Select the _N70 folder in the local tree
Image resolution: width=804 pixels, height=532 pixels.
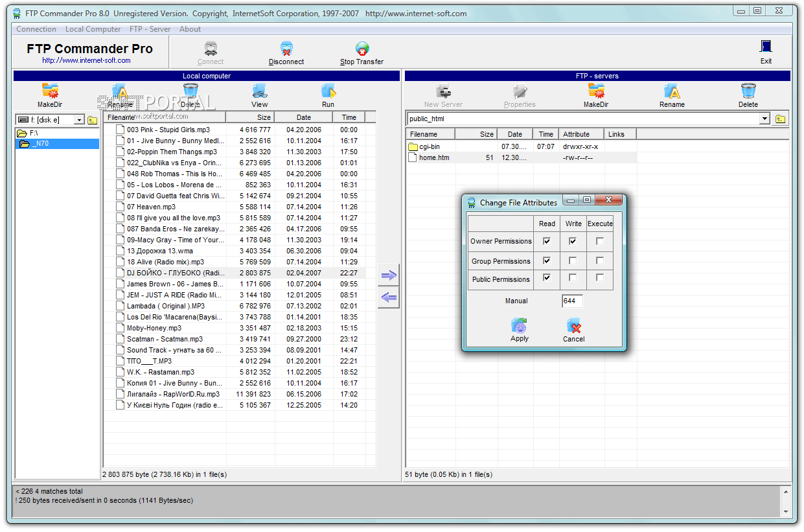point(57,144)
